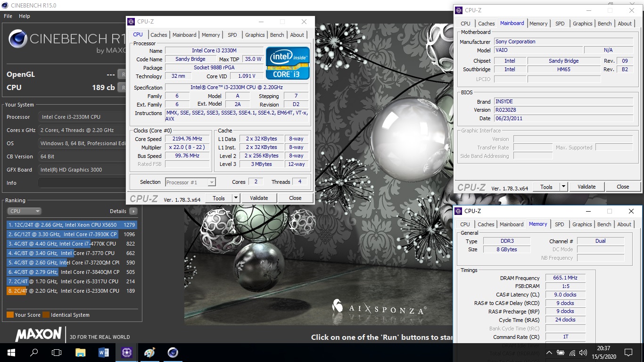The height and width of the screenshot is (362, 644).
Task: Open notification action center icon
Action: pyautogui.click(x=628, y=352)
